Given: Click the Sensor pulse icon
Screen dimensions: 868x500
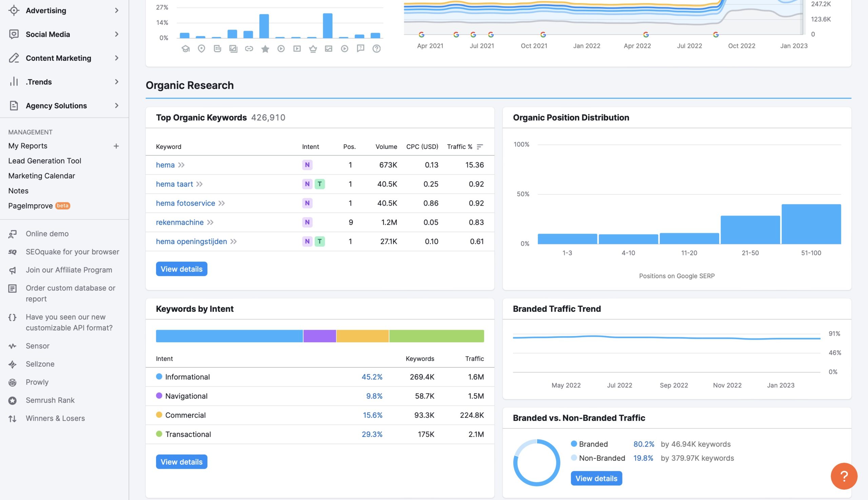Looking at the screenshot, I should [12, 346].
